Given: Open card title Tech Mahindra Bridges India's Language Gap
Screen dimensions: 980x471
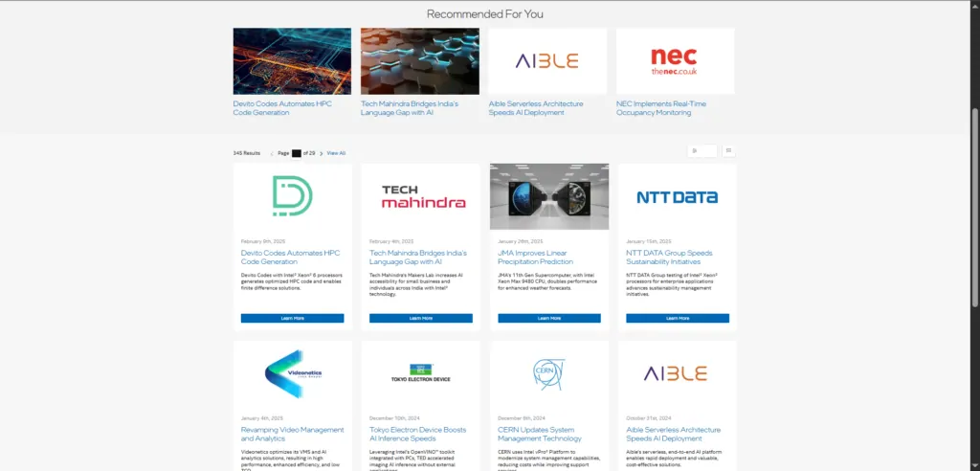Looking at the screenshot, I should (x=418, y=258).
